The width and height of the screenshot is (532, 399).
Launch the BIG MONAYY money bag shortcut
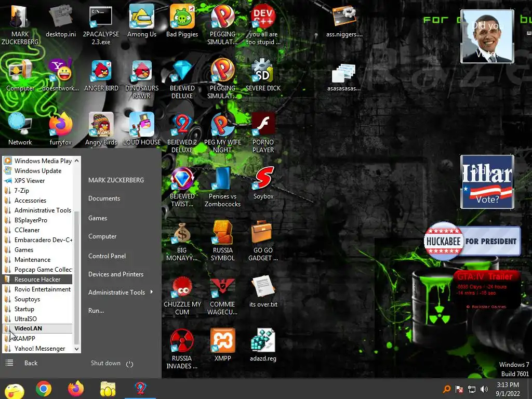coord(182,241)
